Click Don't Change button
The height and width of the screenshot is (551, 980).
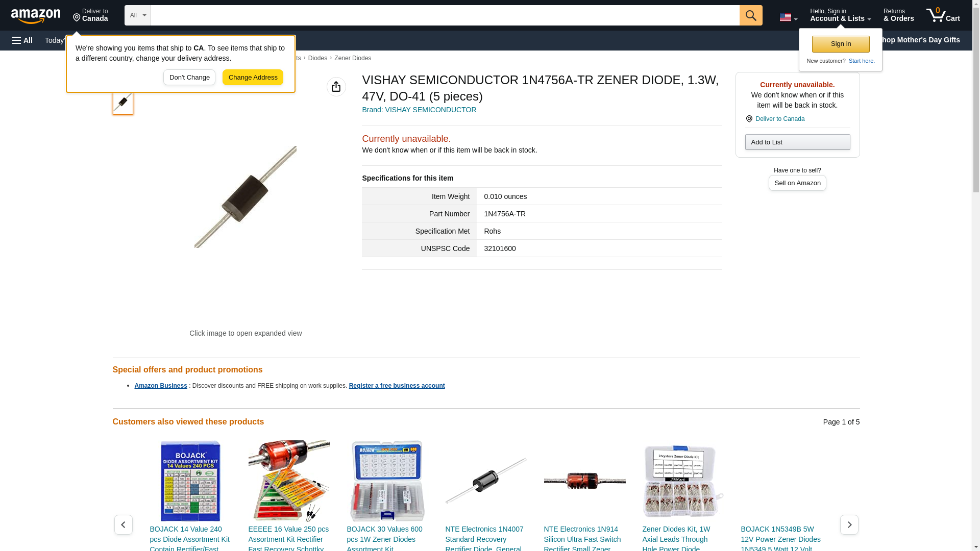[189, 78]
